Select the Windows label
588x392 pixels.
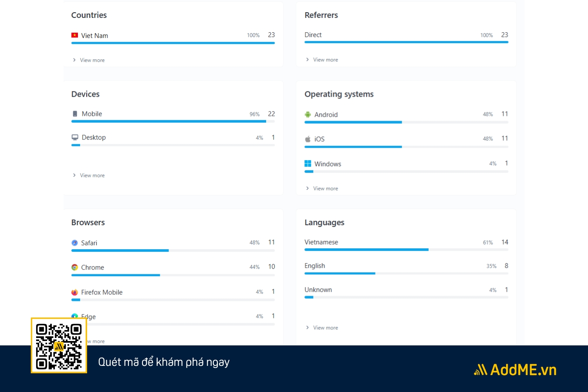pyautogui.click(x=328, y=164)
